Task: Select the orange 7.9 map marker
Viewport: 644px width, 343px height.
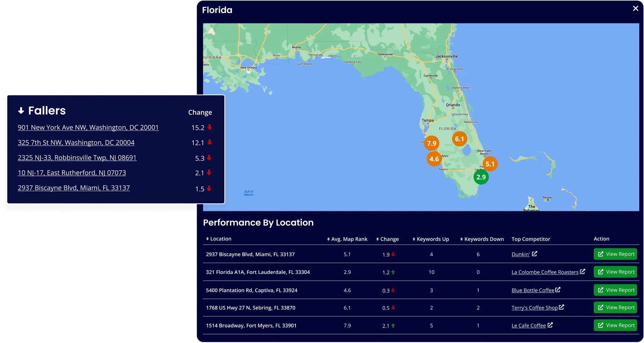Action: tap(431, 143)
